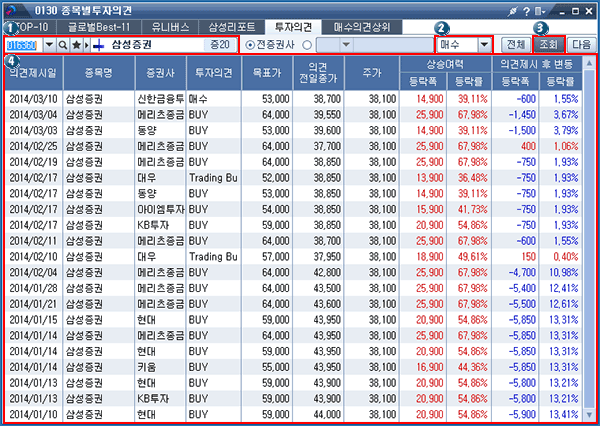Click the 매수 opinion cell in first row

pos(214,99)
